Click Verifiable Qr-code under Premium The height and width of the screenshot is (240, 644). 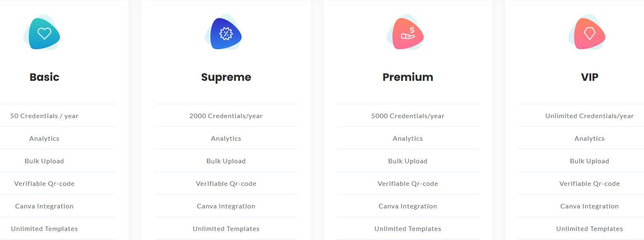point(407,183)
